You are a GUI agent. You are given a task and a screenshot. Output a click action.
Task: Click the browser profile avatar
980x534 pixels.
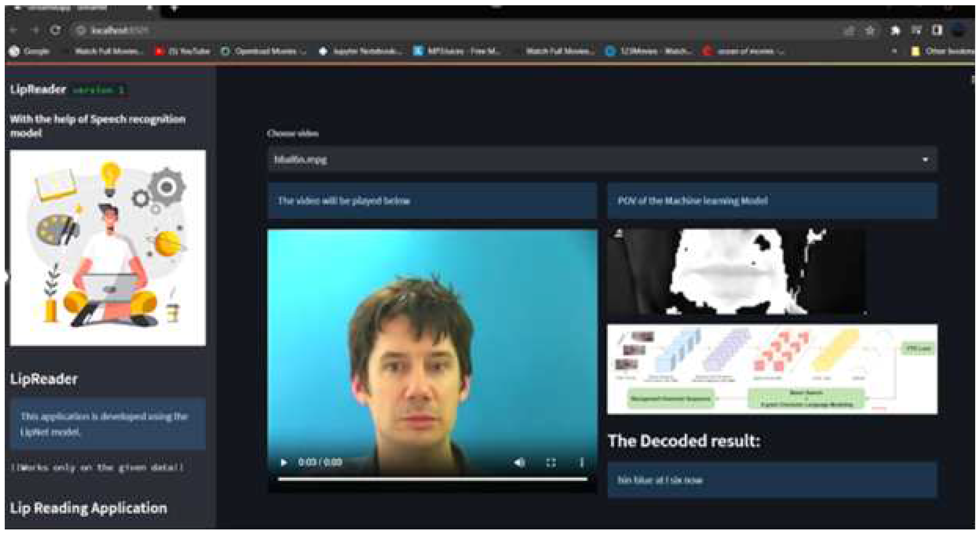(959, 30)
